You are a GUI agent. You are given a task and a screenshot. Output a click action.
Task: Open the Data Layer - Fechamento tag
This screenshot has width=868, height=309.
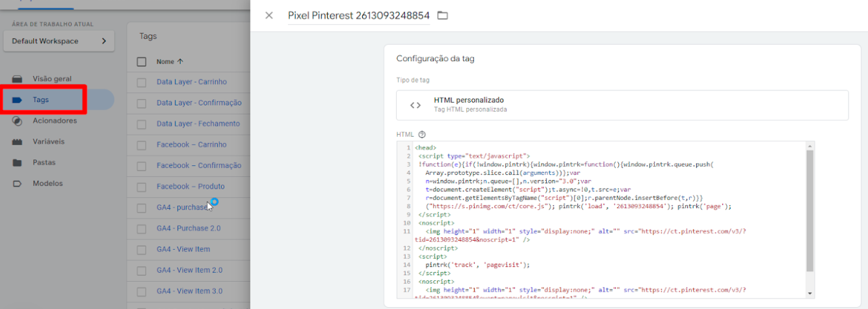(198, 124)
